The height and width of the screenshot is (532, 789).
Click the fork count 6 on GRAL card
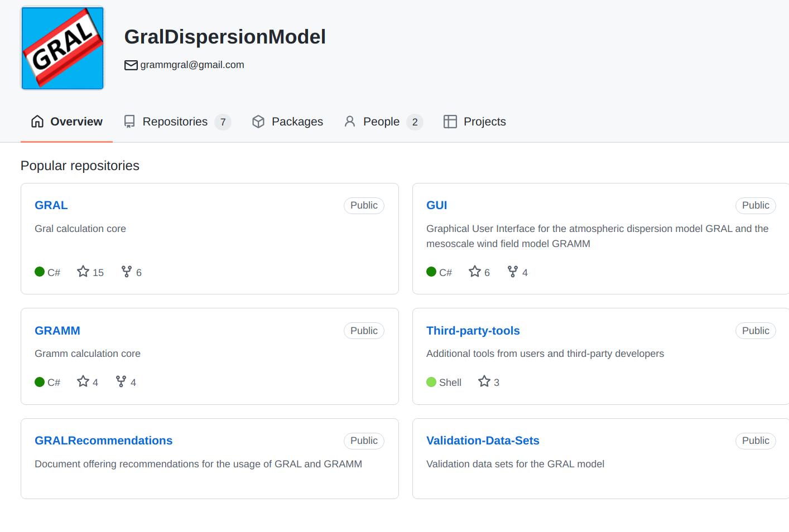[139, 273]
